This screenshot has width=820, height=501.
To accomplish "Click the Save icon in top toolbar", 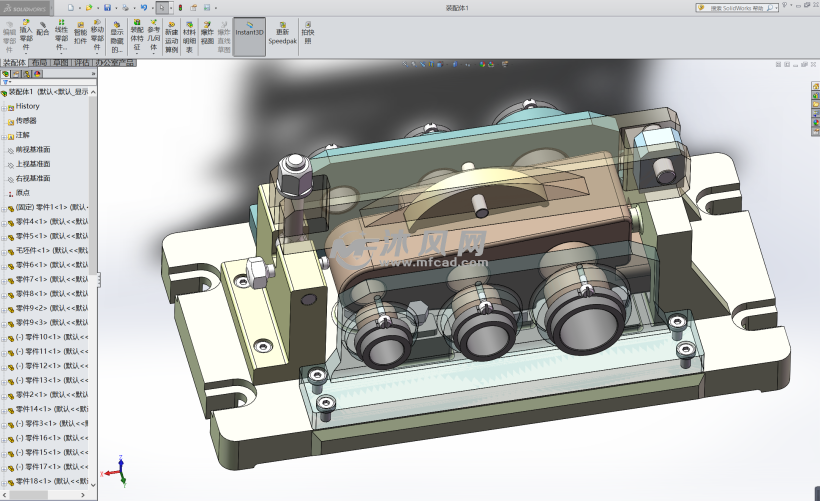I will [x=108, y=7].
